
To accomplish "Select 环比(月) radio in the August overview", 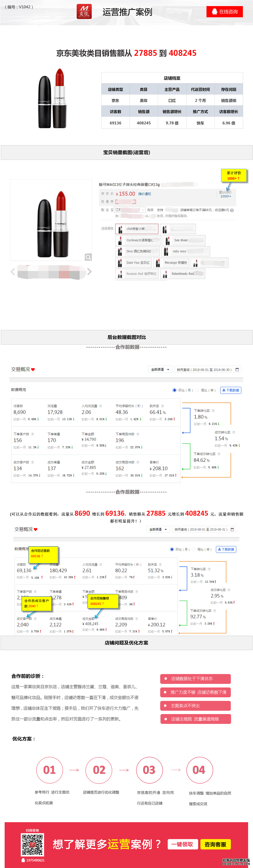I will 172,549.
